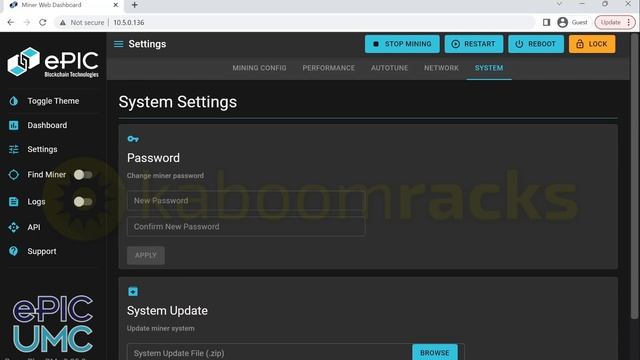
Task: Switch to the Mining Config tab
Action: click(259, 68)
